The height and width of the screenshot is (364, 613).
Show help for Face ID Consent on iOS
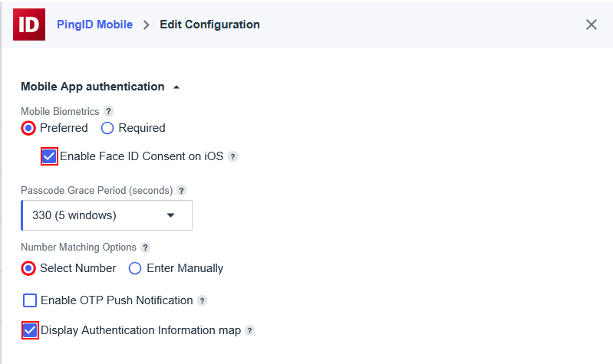click(x=233, y=156)
